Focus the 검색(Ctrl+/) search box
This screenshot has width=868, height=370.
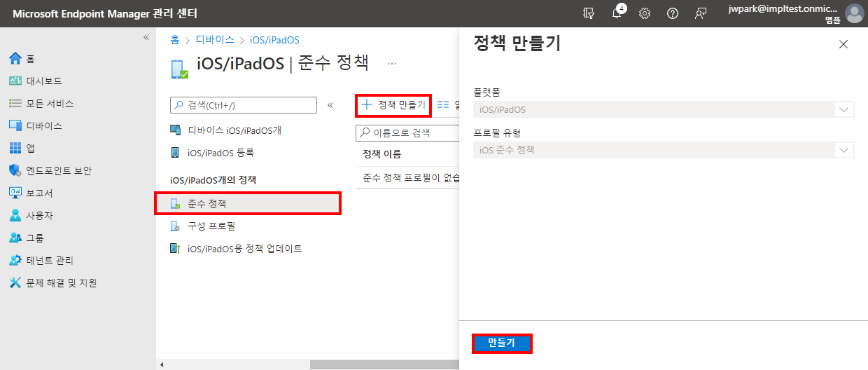coord(244,105)
